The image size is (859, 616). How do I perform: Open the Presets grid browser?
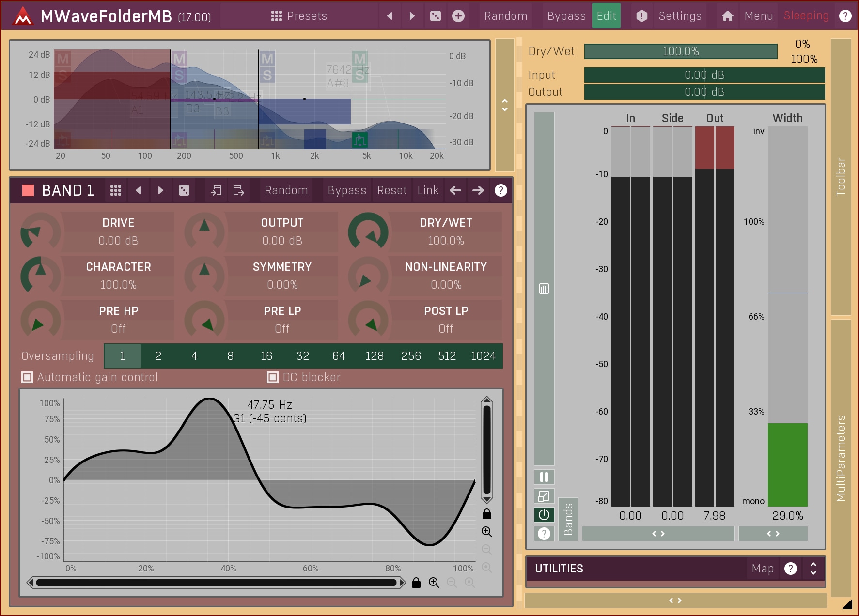click(298, 16)
